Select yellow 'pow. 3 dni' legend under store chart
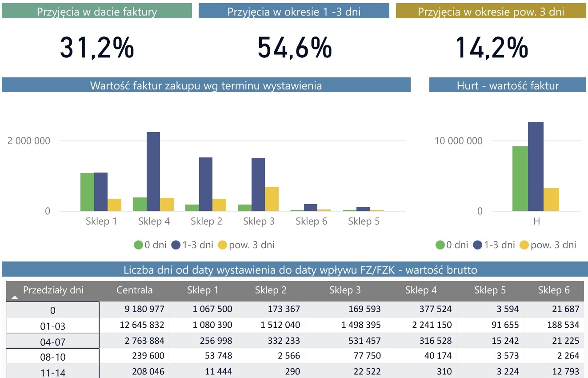 pyautogui.click(x=222, y=245)
